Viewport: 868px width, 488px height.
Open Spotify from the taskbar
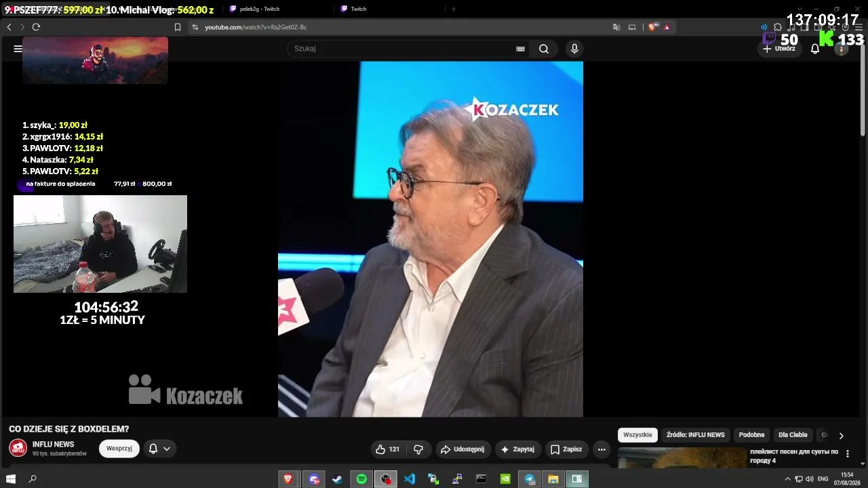click(x=361, y=479)
